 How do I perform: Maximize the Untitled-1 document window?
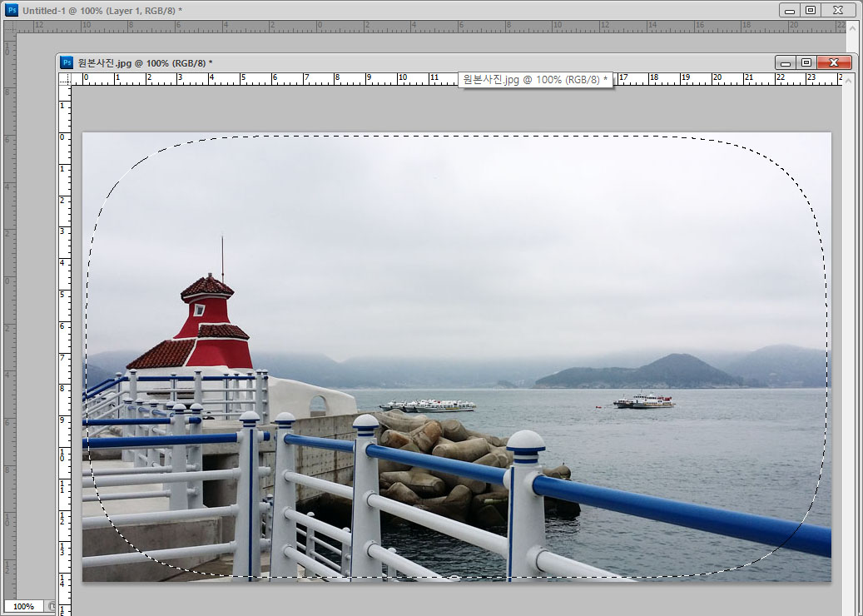(811, 11)
